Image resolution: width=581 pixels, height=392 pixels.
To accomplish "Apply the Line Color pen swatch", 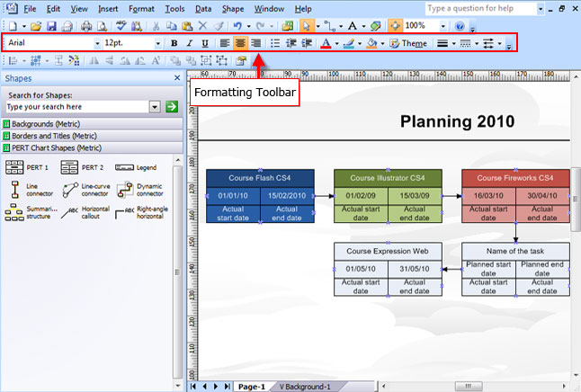I will tap(349, 43).
